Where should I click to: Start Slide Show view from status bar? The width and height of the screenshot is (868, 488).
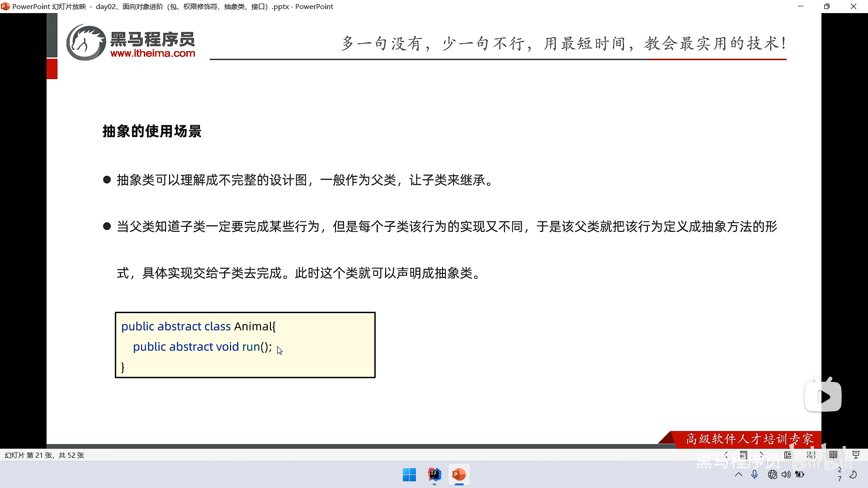pyautogui.click(x=856, y=455)
